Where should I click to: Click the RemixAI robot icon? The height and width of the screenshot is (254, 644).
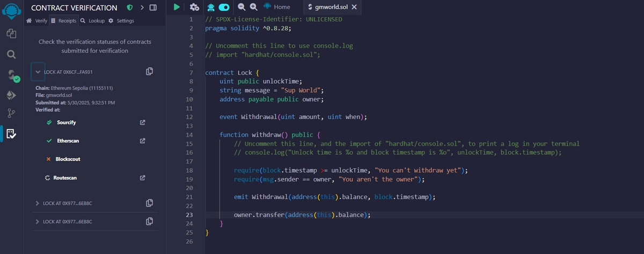coord(211,7)
